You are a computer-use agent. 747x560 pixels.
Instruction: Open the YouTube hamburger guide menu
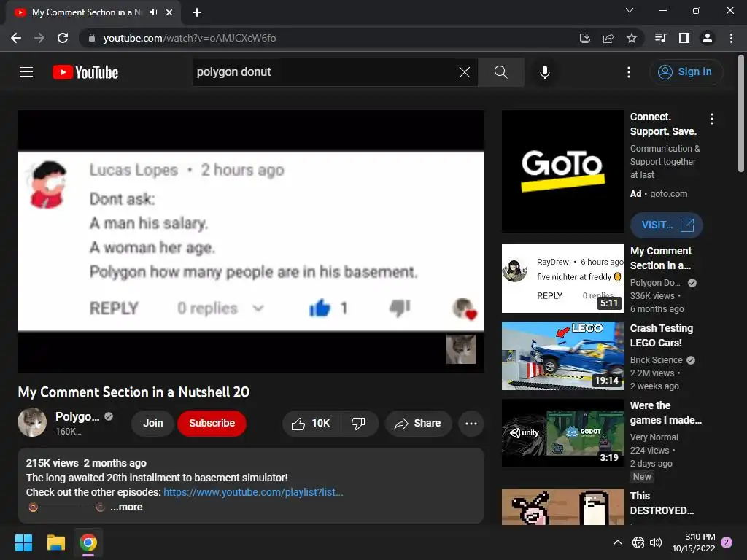[26, 72]
